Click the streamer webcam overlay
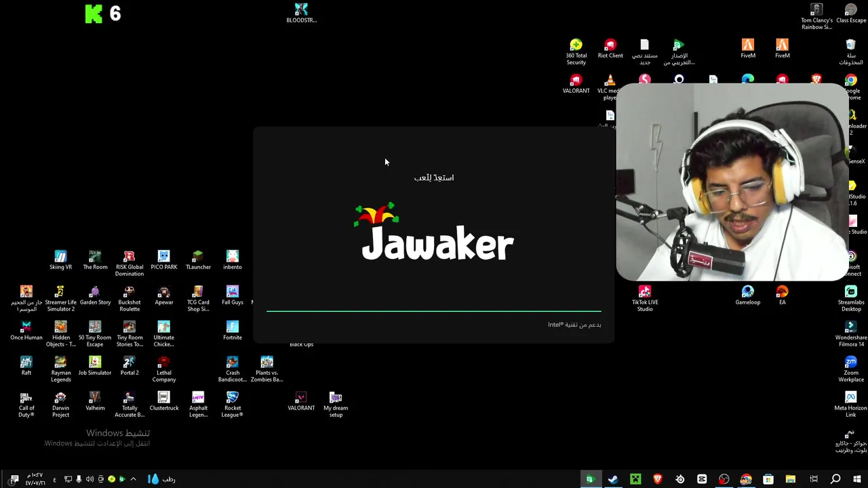 pyautogui.click(x=732, y=182)
